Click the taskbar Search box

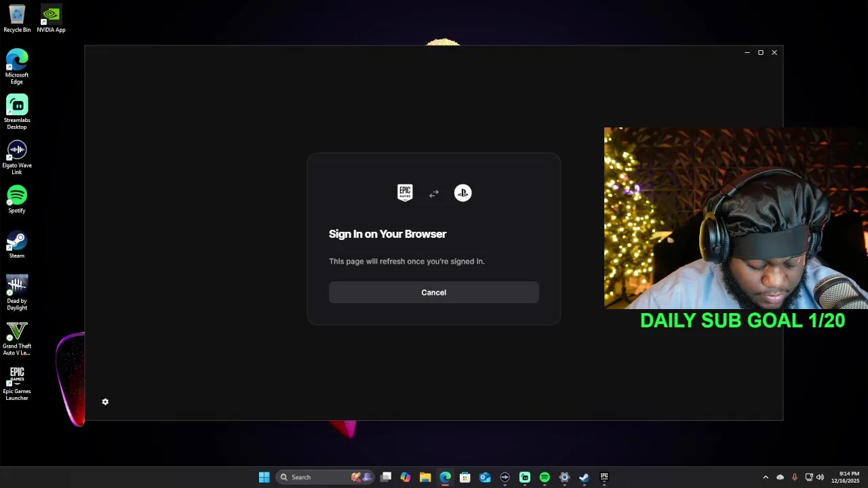point(325,477)
